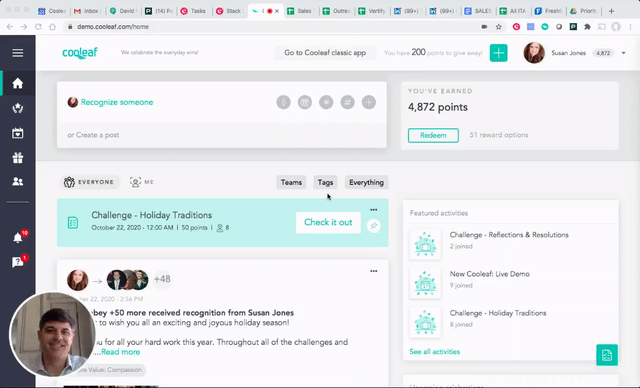Click New Cooleaf Live Demo activity thumbnail
640x388 pixels.
425,283
